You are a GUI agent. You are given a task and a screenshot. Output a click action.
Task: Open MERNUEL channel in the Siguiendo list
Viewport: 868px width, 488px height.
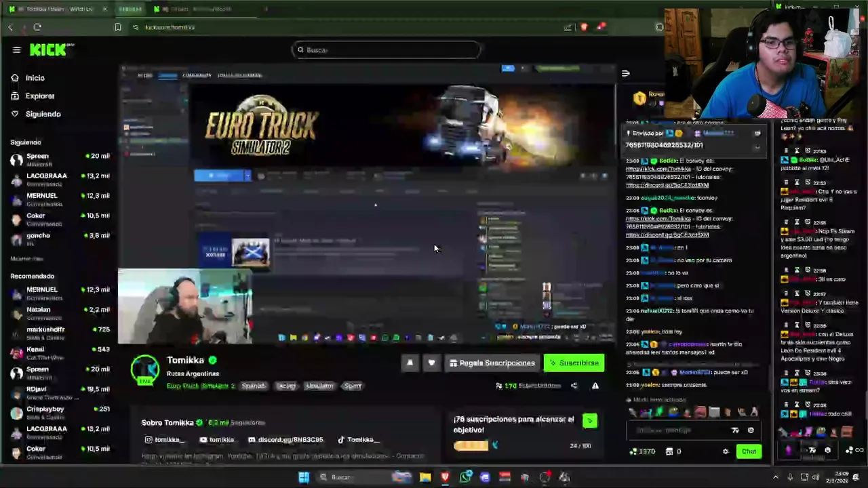(x=60, y=199)
